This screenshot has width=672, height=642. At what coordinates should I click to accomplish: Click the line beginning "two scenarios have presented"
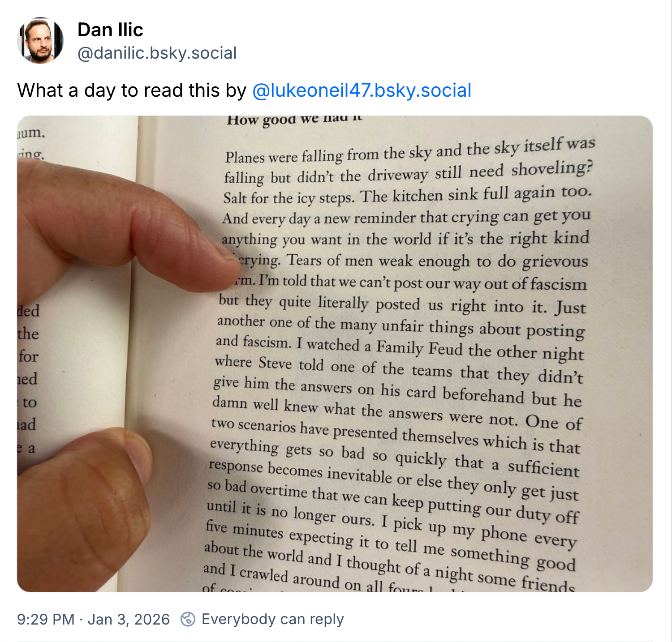coord(396,436)
